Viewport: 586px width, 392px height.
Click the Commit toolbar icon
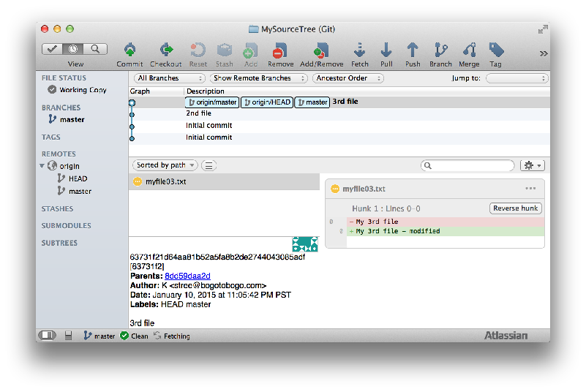(129, 50)
